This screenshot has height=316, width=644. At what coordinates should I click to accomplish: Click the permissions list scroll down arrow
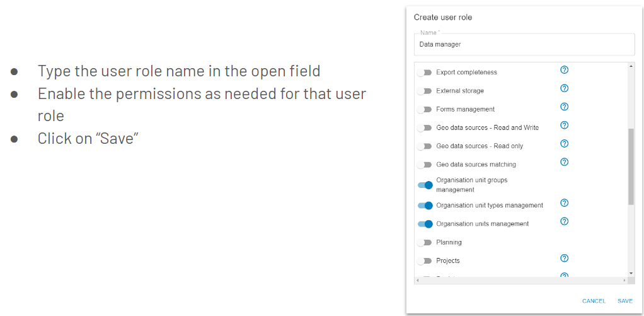coord(631,273)
